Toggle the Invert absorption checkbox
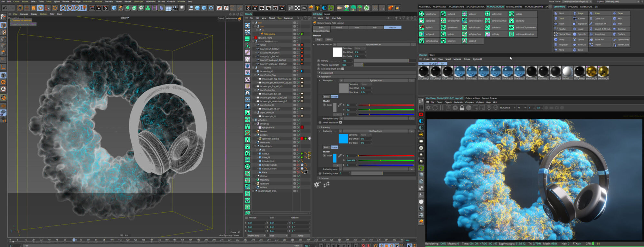Viewport: 644px width, 247px height. (x=340, y=123)
